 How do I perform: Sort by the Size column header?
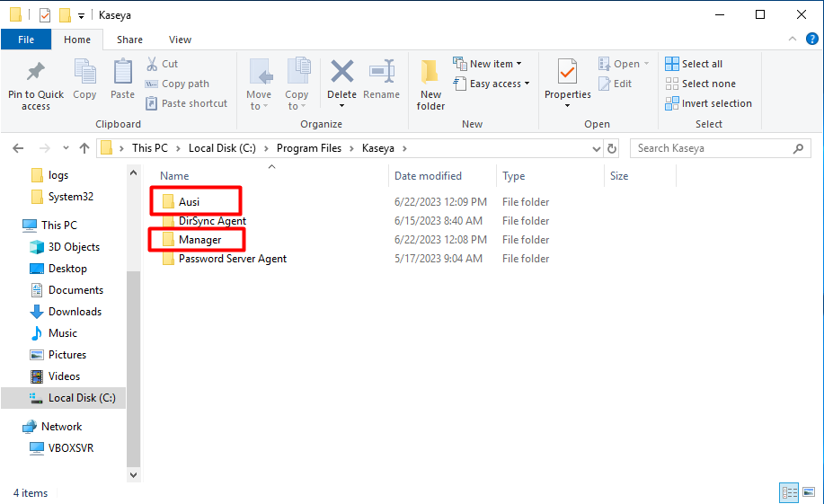(619, 176)
